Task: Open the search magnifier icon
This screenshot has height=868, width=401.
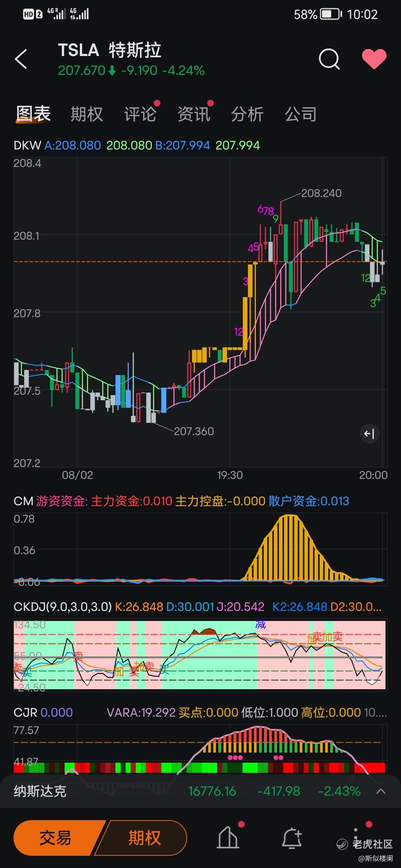Action: click(329, 59)
